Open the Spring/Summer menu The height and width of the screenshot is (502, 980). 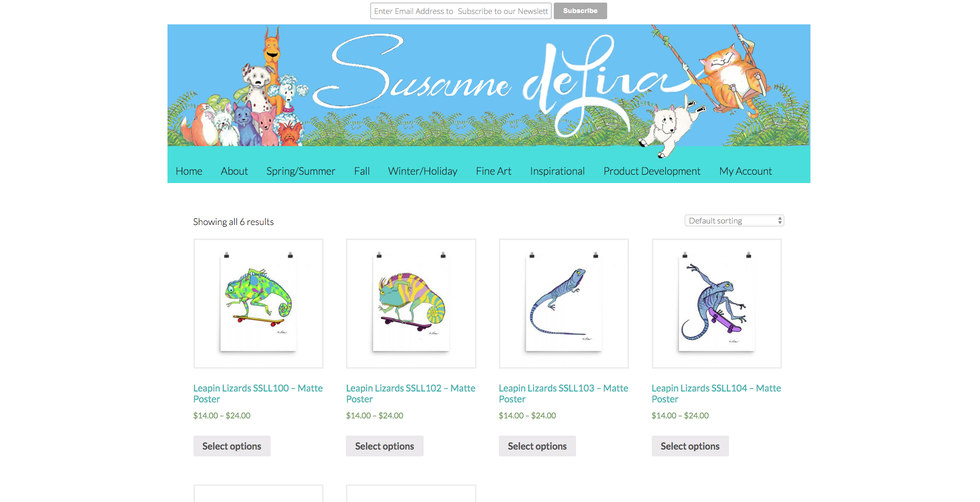(x=301, y=171)
